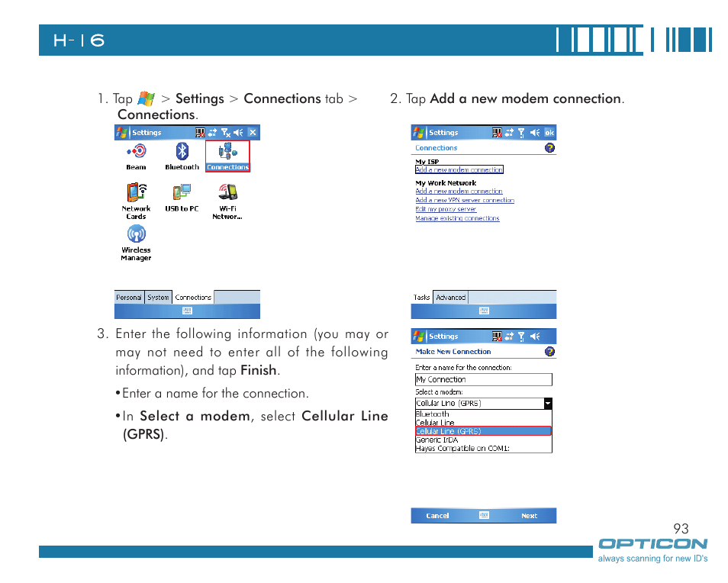Open the Wireless Manager icon
Viewport: 728px width, 583px height.
136,243
